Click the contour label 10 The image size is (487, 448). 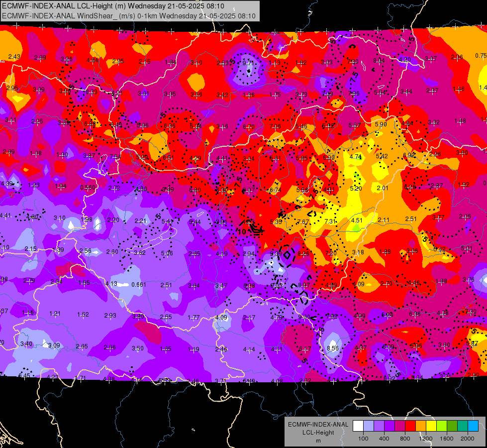[x=242, y=231]
